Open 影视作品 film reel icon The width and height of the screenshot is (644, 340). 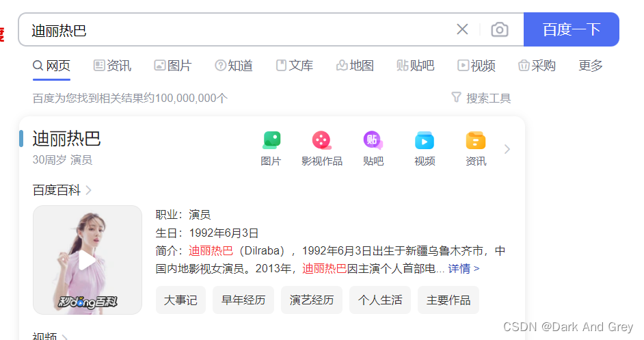pos(321,140)
